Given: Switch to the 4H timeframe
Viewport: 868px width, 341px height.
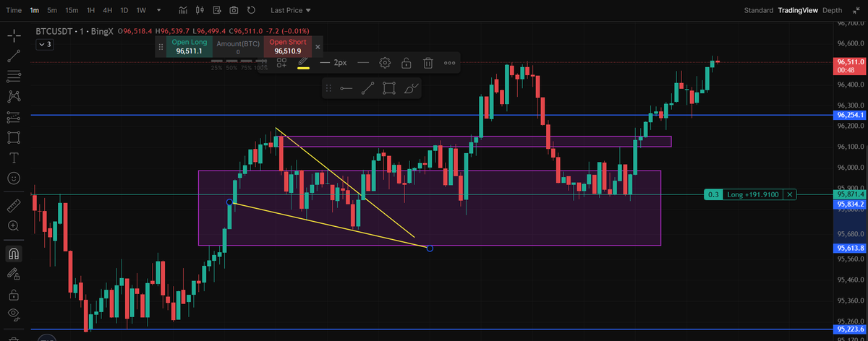Looking at the screenshot, I should 107,11.
